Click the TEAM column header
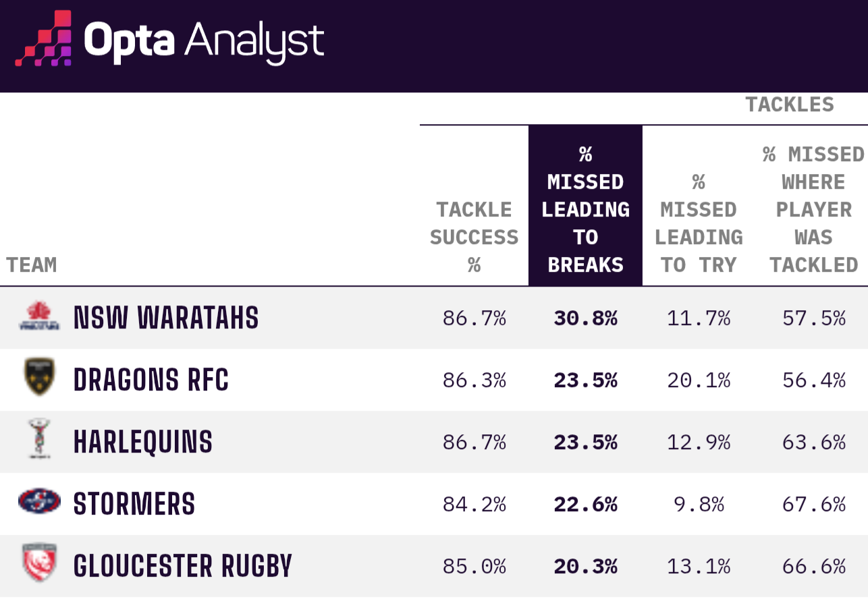This screenshot has height=599, width=868. click(32, 264)
